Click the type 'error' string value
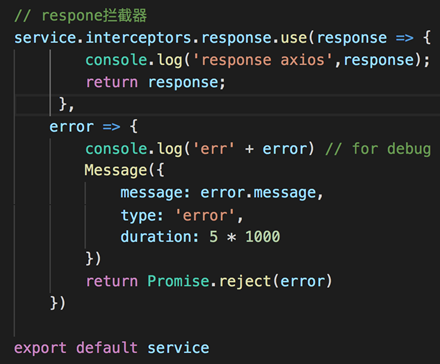 205,215
